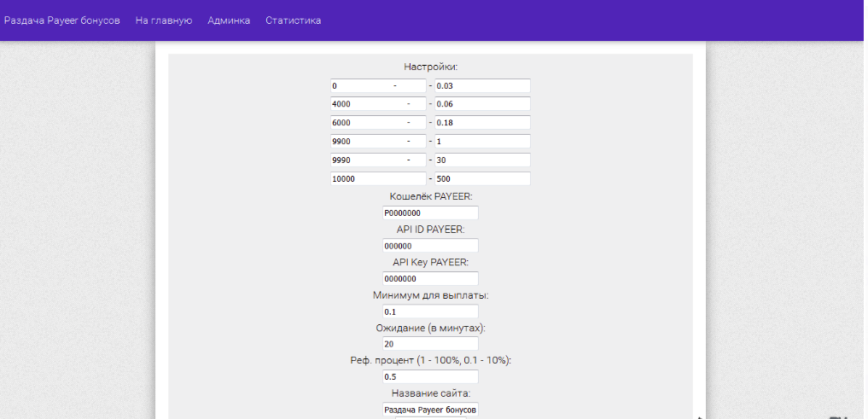
Task: Click the range field containing 9900
Action: click(379, 141)
